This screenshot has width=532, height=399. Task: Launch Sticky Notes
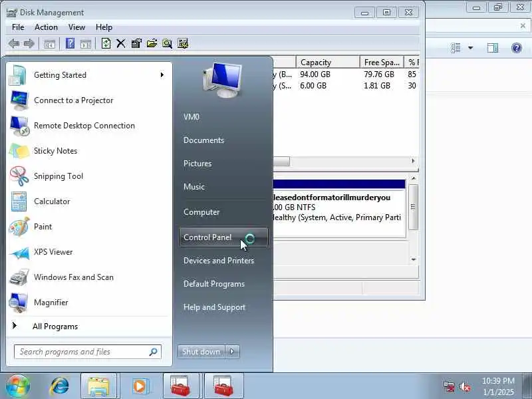tap(89, 151)
